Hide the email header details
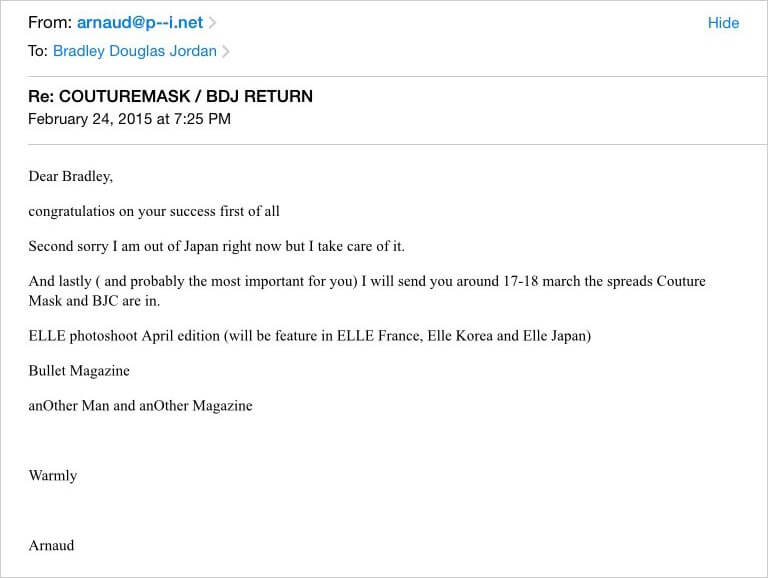 (723, 23)
